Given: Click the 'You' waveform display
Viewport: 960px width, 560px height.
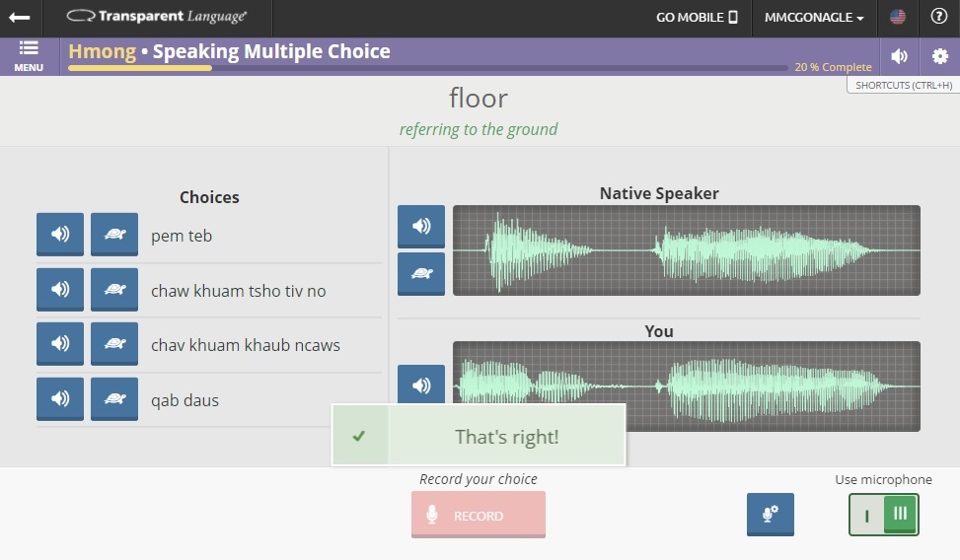Looking at the screenshot, I should [687, 386].
